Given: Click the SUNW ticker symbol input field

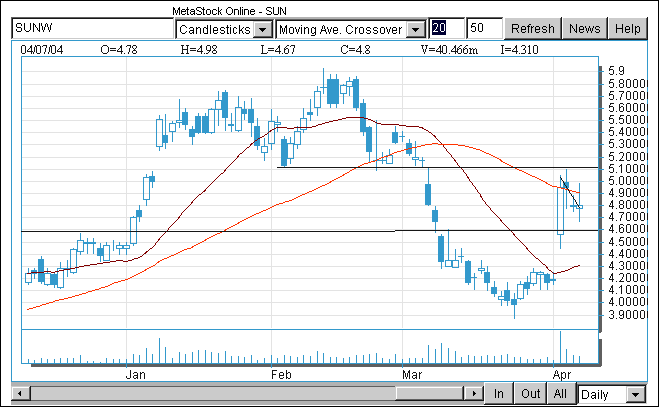Looking at the screenshot, I should [x=92, y=28].
